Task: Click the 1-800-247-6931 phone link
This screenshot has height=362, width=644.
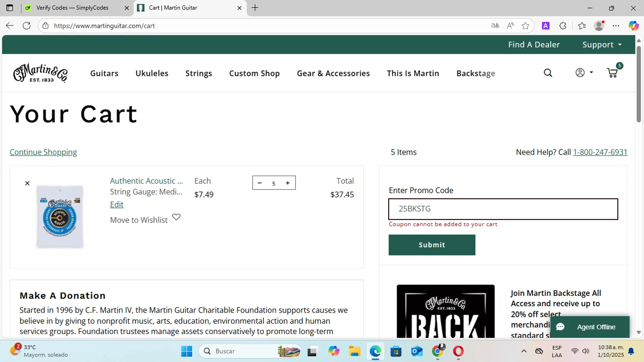Action: [600, 152]
